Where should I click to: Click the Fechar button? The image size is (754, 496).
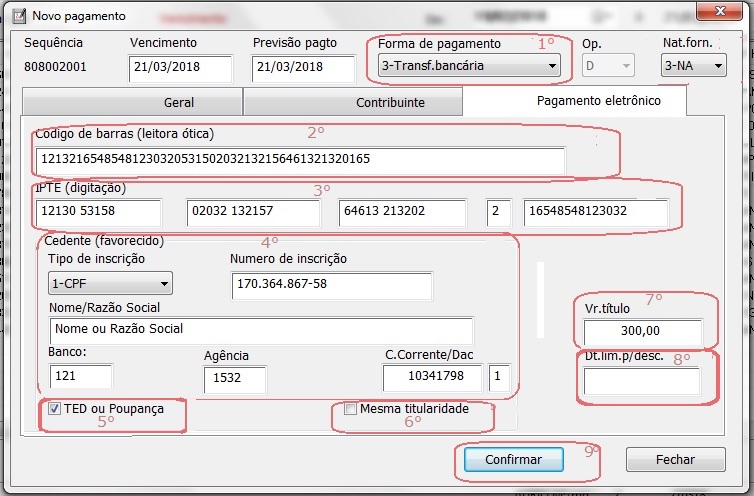[675, 460]
